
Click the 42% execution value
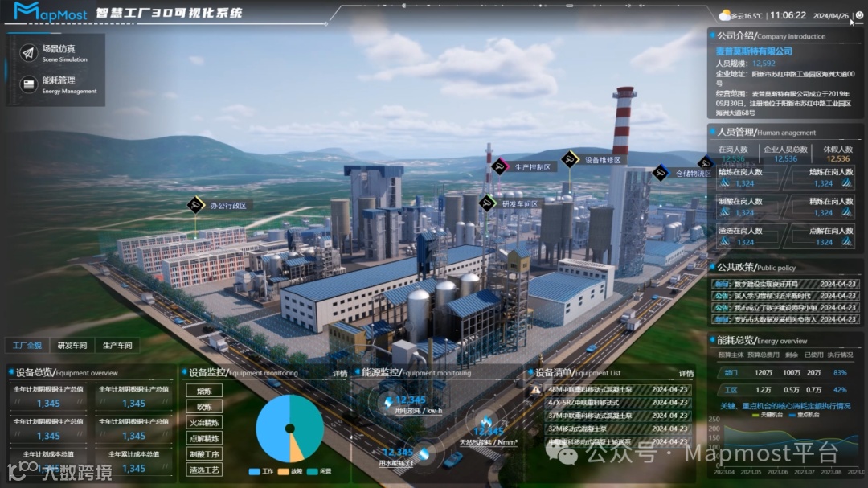[841, 390]
